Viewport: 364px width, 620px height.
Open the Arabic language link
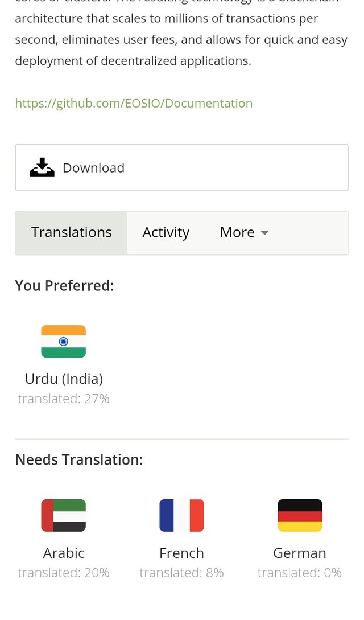tap(64, 553)
